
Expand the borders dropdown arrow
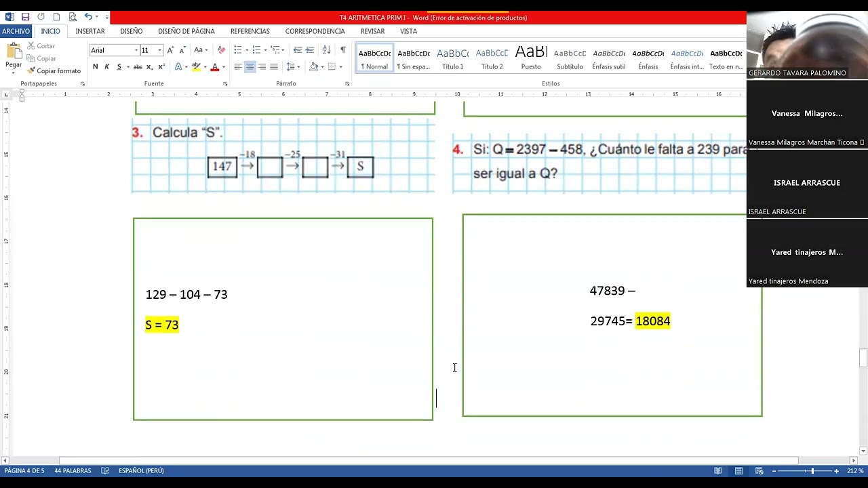[340, 66]
